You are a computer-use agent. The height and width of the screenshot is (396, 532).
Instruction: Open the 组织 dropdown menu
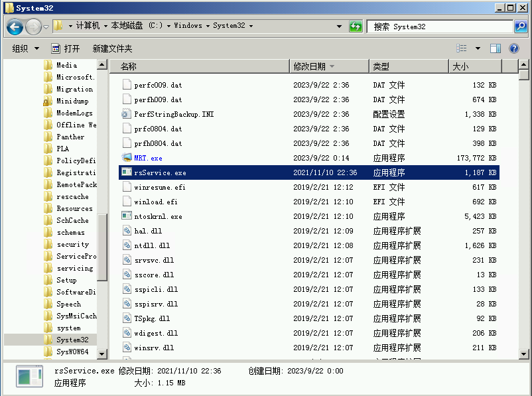click(x=26, y=48)
